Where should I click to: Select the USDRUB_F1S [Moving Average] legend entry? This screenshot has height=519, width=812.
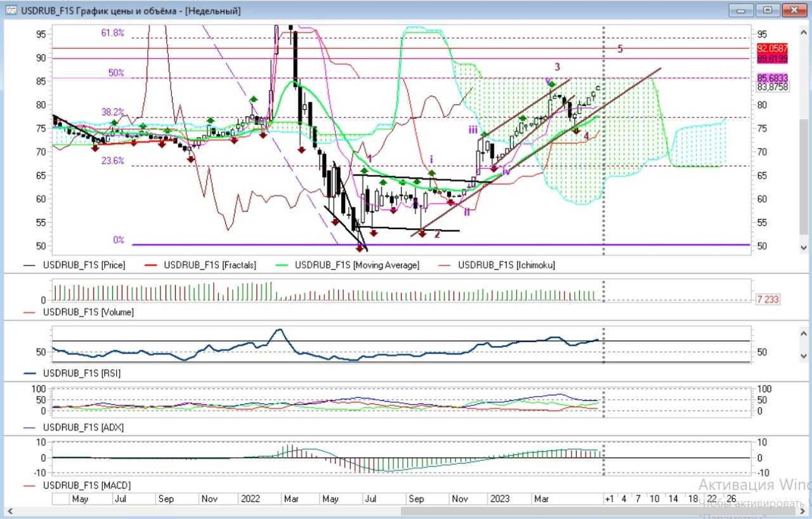pyautogui.click(x=348, y=265)
